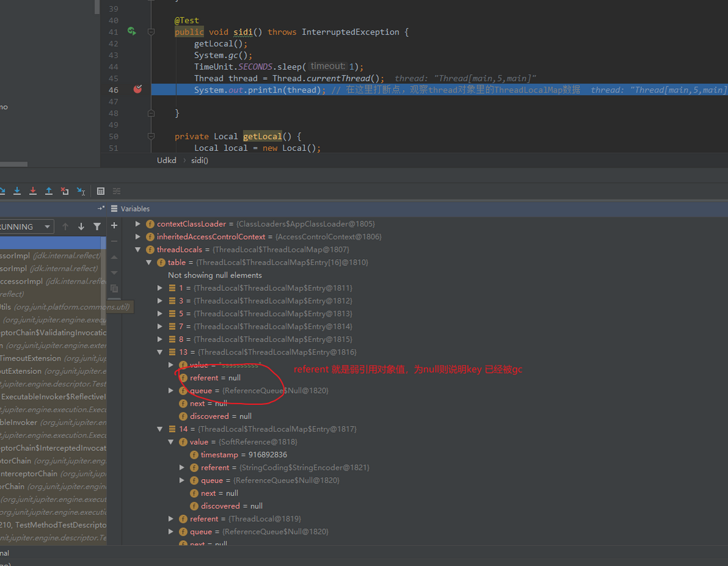Collapse the sidi method fold marker on line 41
Image resolution: width=728 pixels, height=566 pixels.
click(x=151, y=32)
